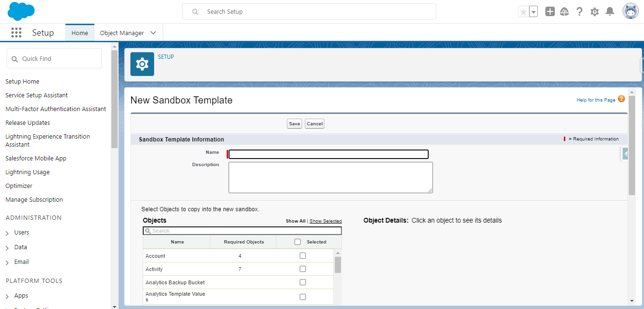Sort by the Name column header
This screenshot has height=309, width=644.
click(x=177, y=242)
